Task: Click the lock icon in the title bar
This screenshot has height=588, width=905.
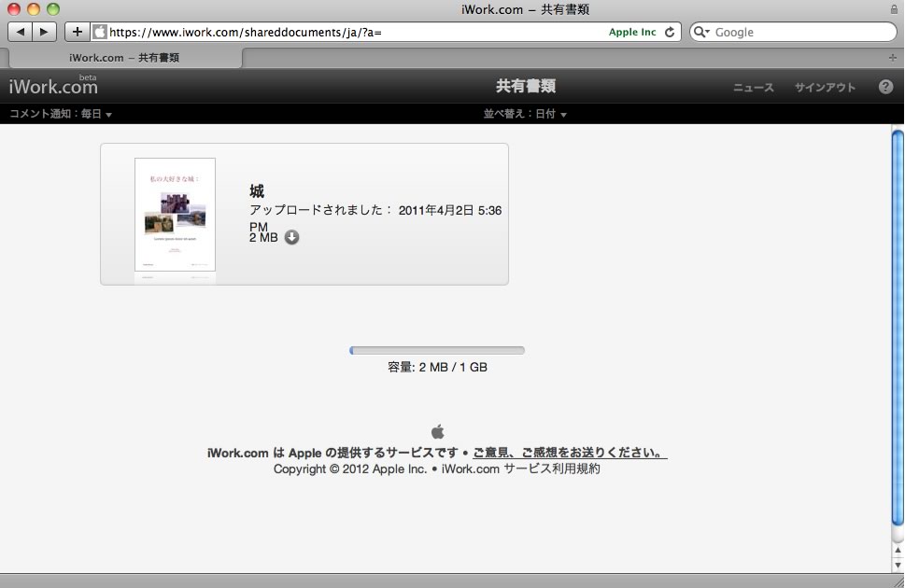Action: [894, 9]
